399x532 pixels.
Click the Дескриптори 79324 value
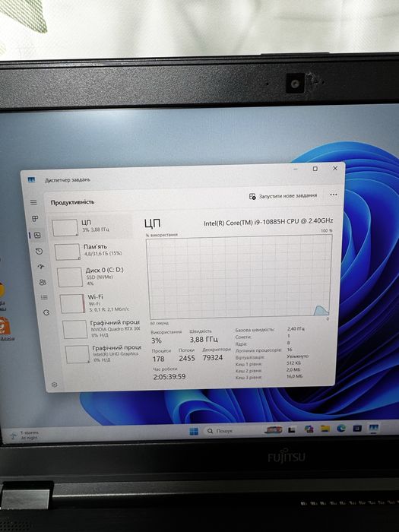(x=212, y=357)
